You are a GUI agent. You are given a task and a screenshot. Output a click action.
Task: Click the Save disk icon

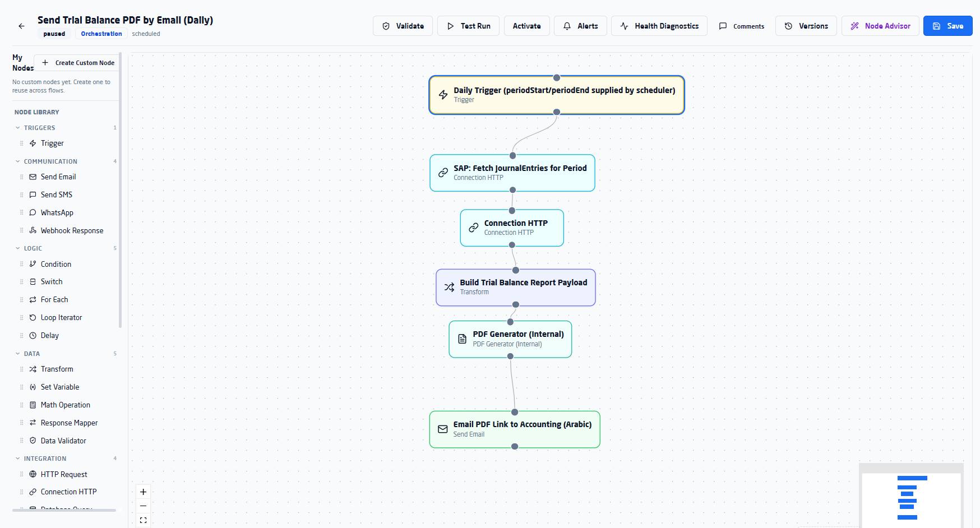coord(936,26)
